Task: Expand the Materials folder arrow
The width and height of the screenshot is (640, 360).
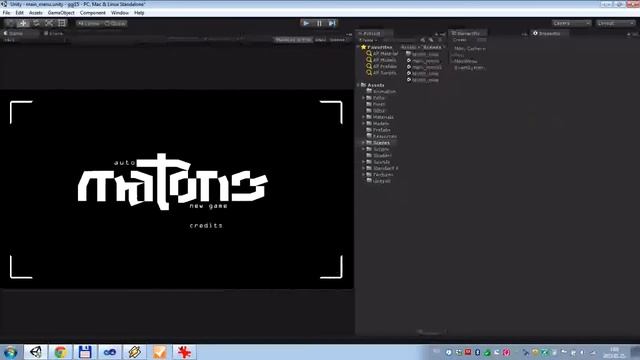Action: [x=364, y=117]
